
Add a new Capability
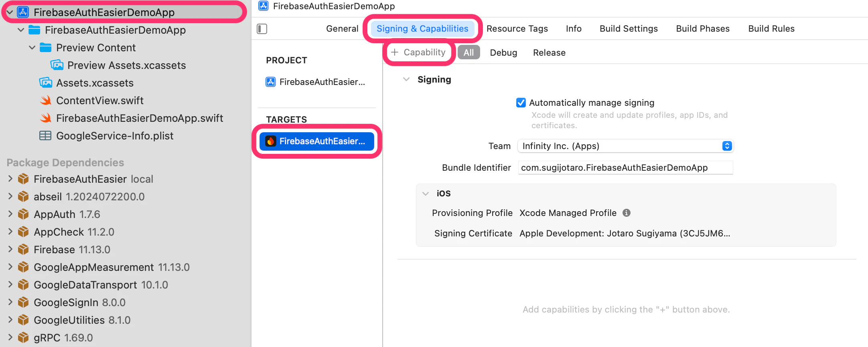coord(418,52)
